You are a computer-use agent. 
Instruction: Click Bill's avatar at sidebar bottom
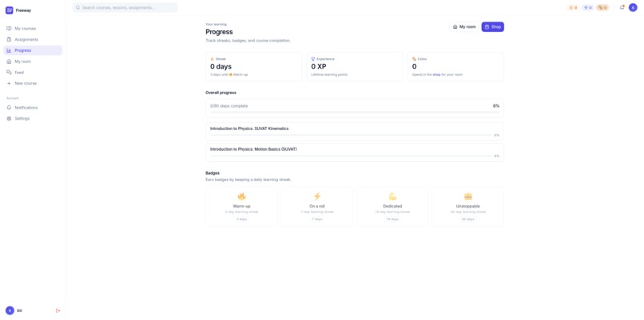10,310
